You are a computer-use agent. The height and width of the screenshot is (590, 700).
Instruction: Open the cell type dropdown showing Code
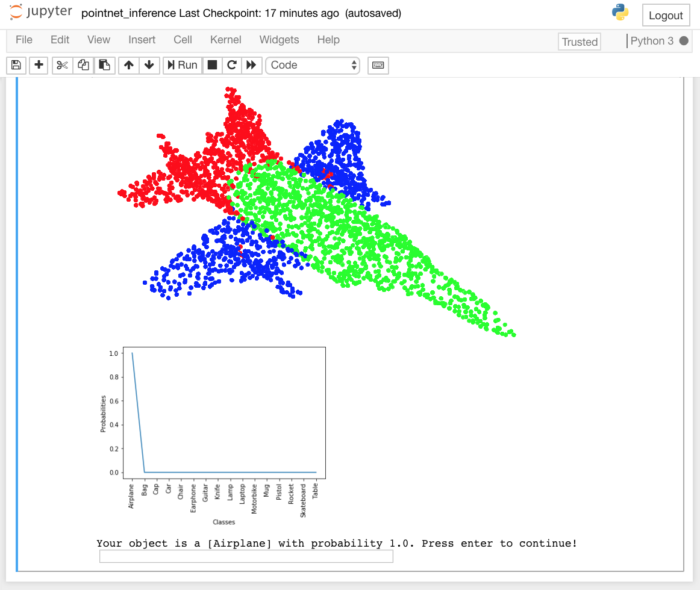pos(313,65)
